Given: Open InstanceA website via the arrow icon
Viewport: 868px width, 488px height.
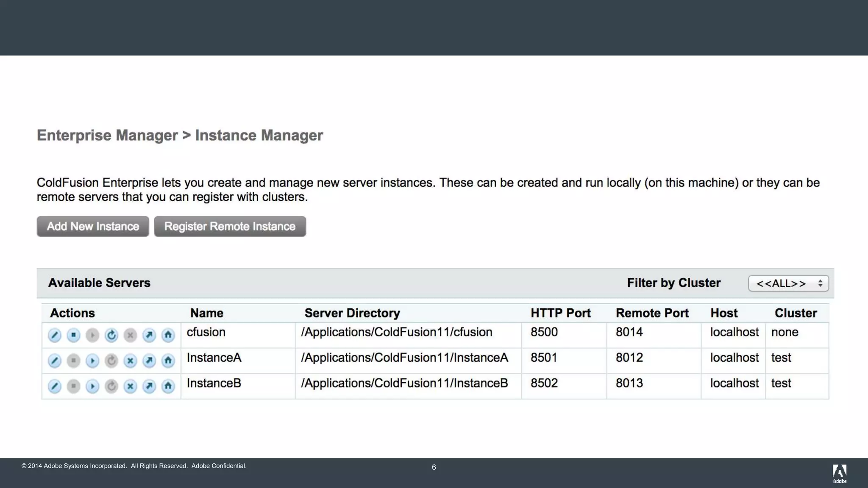Looking at the screenshot, I should 149,361.
